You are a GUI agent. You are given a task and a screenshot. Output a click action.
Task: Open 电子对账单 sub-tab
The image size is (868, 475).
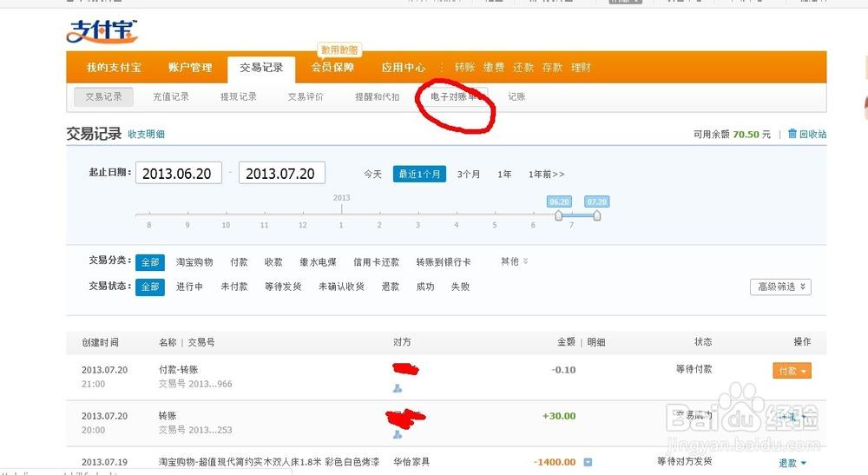click(x=457, y=96)
